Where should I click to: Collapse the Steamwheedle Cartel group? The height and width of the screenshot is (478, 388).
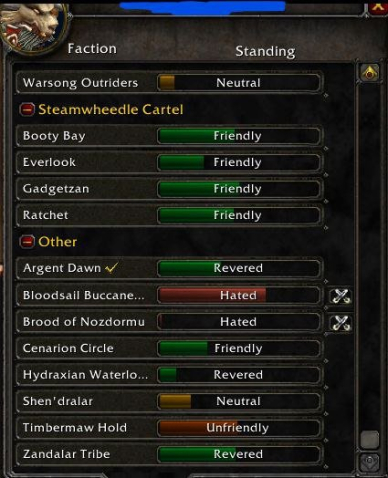(27, 109)
